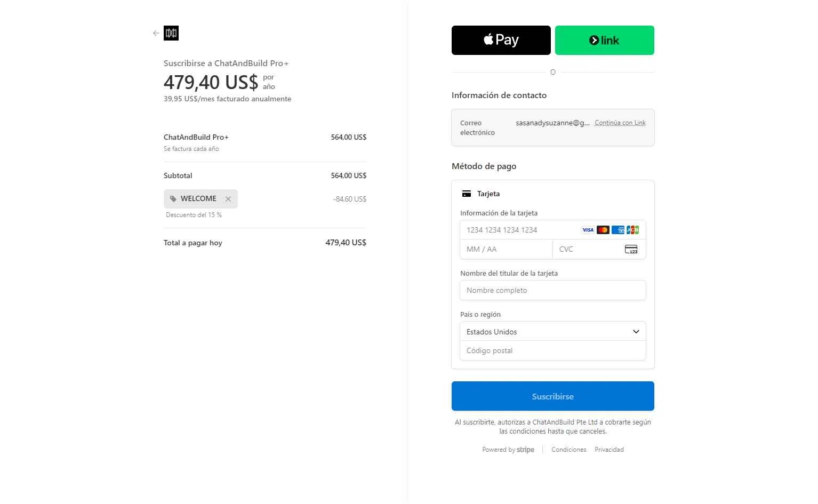
Task: Click the CVC help card icon
Action: pos(631,249)
